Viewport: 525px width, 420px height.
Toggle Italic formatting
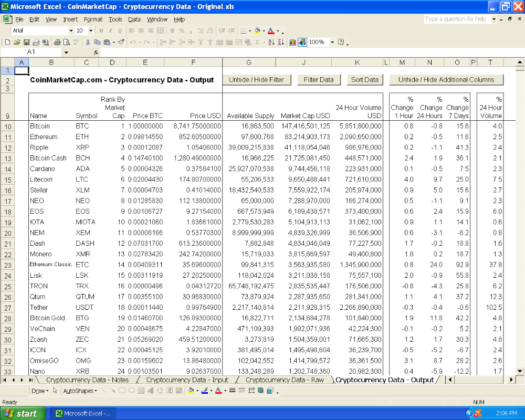point(110,31)
